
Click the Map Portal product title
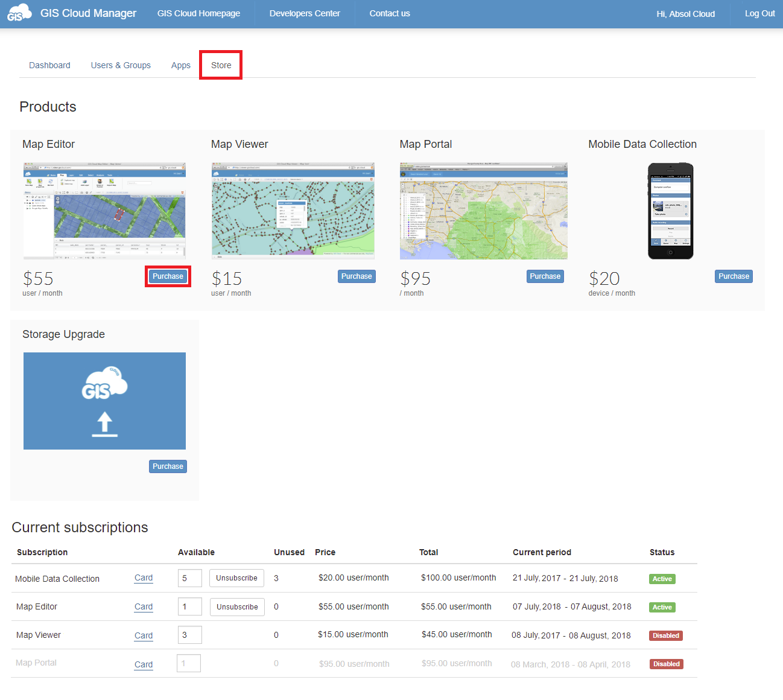click(x=426, y=144)
